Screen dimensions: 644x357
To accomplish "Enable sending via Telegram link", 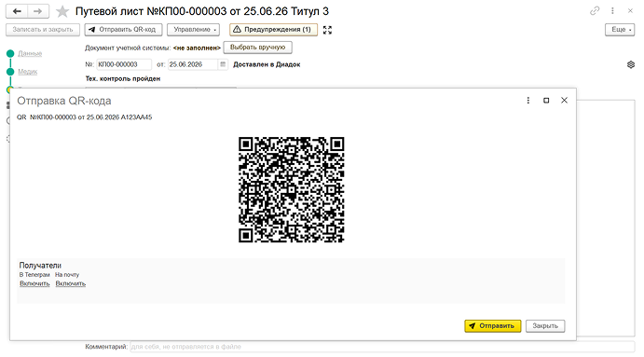I will point(34,283).
